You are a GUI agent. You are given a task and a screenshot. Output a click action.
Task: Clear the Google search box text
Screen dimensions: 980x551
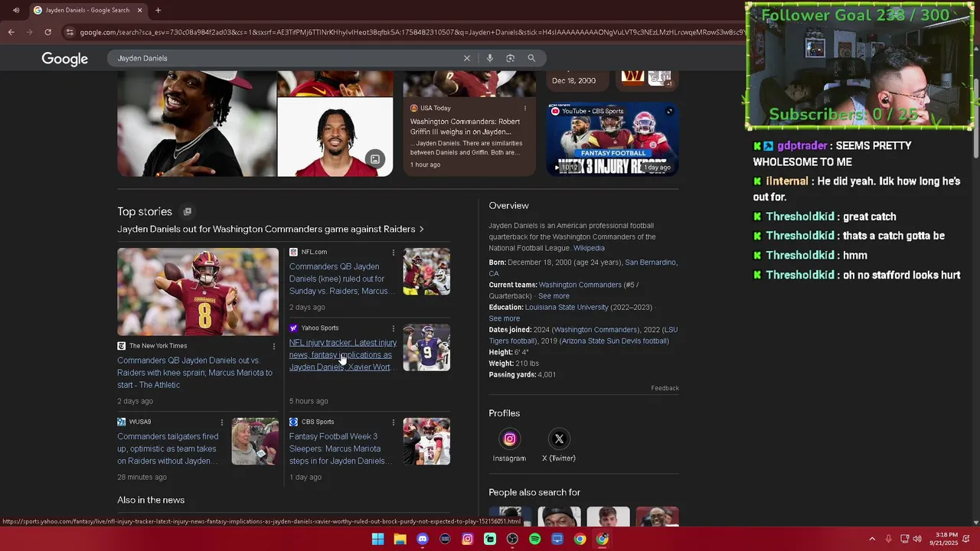pos(467,58)
